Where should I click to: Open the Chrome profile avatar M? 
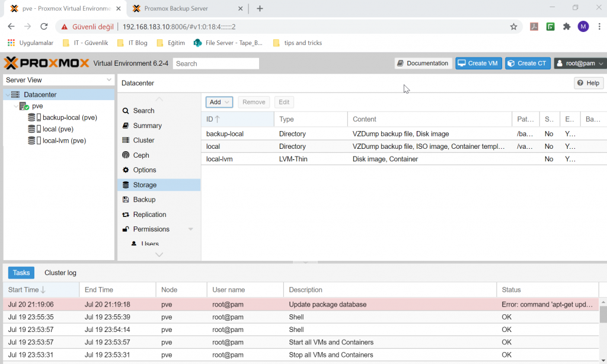(x=583, y=26)
